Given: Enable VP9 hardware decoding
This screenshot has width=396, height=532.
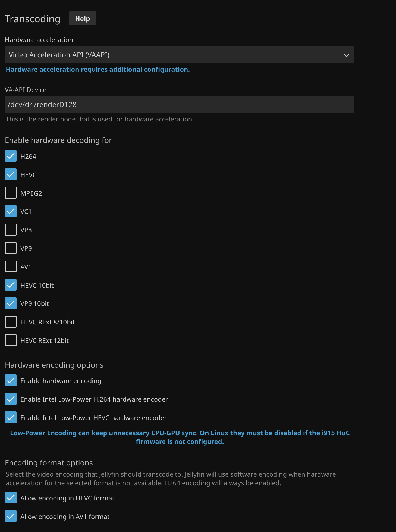Looking at the screenshot, I should [11, 248].
